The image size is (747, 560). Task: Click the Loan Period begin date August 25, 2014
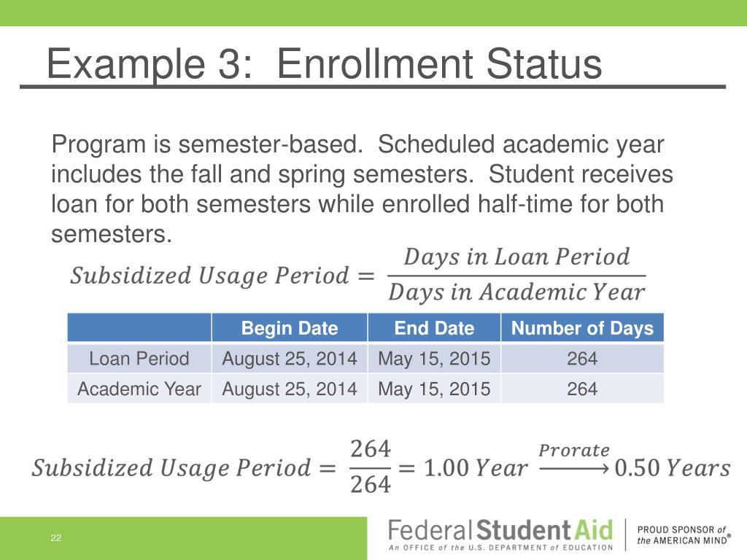pos(289,358)
